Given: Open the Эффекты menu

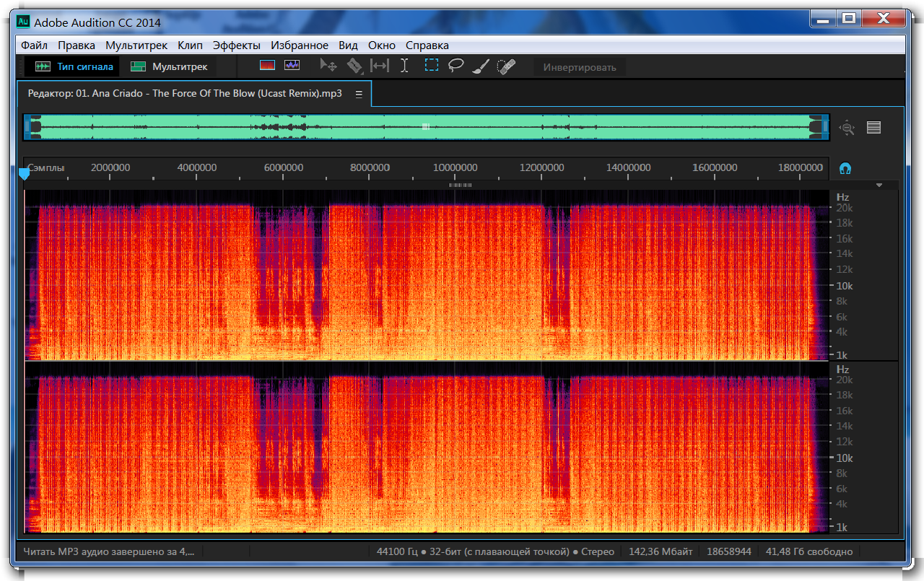Looking at the screenshot, I should pos(236,45).
